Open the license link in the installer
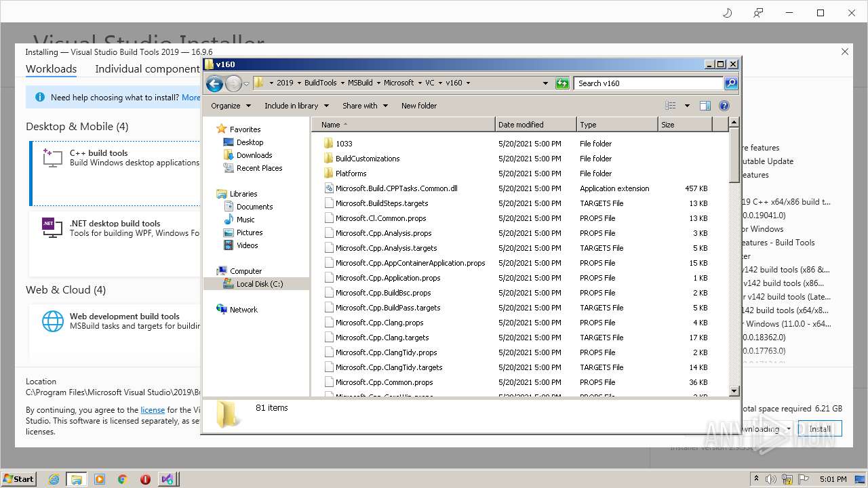This screenshot has width=868, height=488. point(153,410)
